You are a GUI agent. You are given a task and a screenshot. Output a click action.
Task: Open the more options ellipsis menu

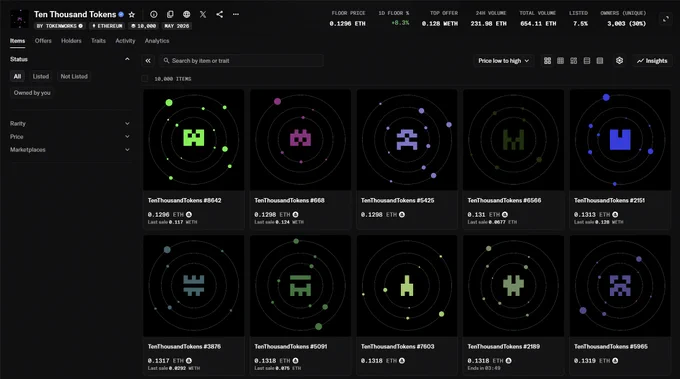point(235,14)
